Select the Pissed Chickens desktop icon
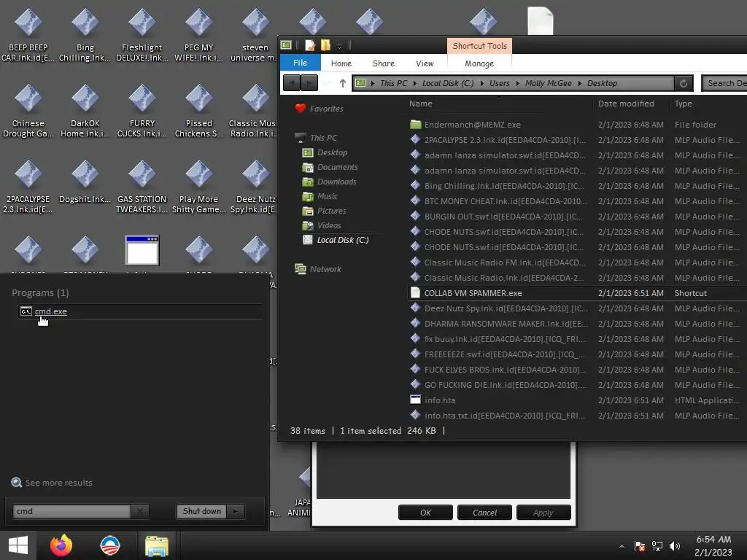 (x=198, y=112)
